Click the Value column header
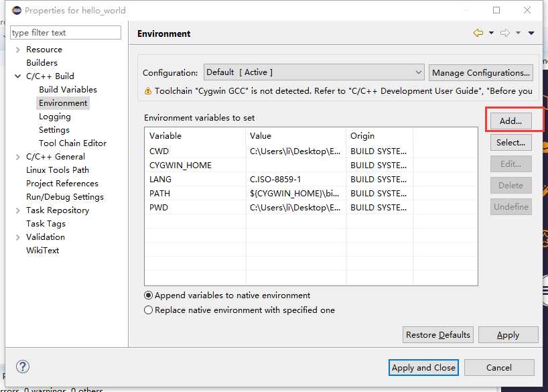 coord(295,135)
